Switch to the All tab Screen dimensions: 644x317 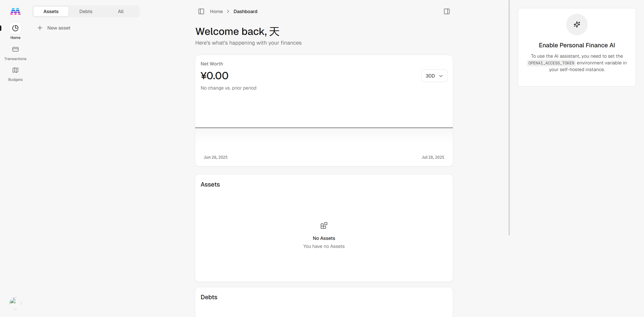pyautogui.click(x=121, y=11)
